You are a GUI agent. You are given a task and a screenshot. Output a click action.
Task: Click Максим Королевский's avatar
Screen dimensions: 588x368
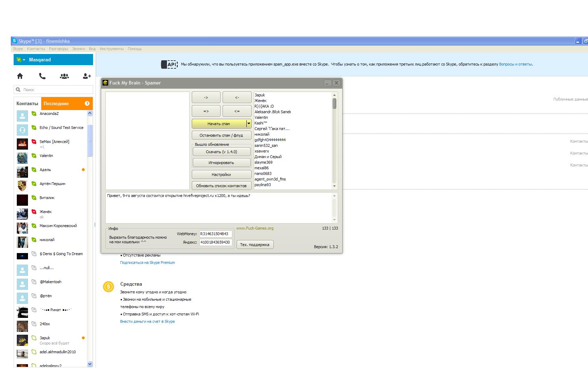click(22, 228)
